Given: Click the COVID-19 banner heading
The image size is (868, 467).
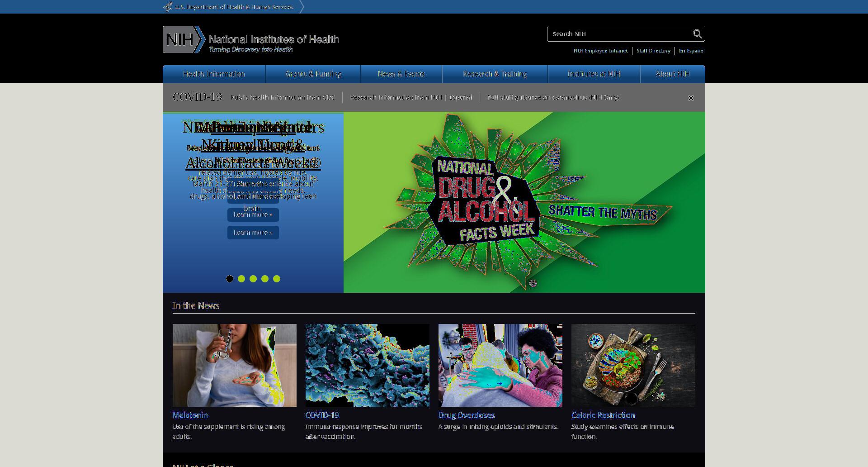Looking at the screenshot, I should (x=197, y=97).
